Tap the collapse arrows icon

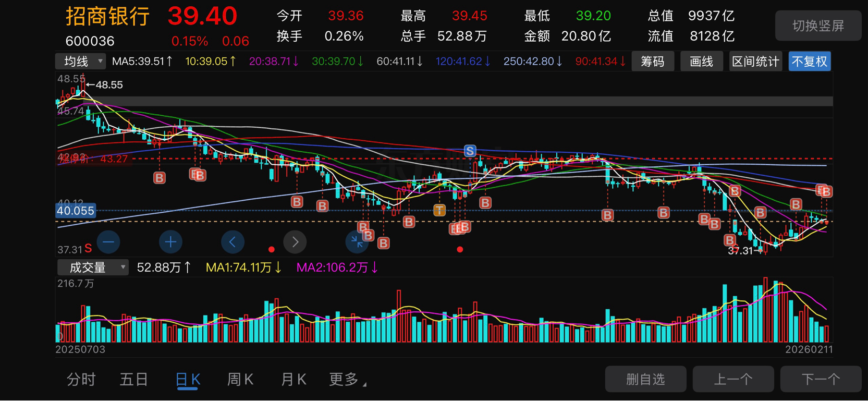(x=357, y=242)
